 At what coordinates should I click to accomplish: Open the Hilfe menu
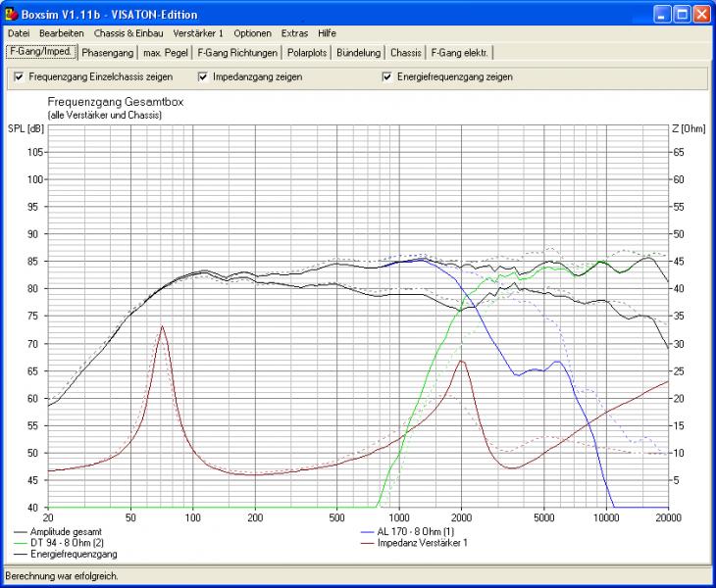tap(327, 33)
